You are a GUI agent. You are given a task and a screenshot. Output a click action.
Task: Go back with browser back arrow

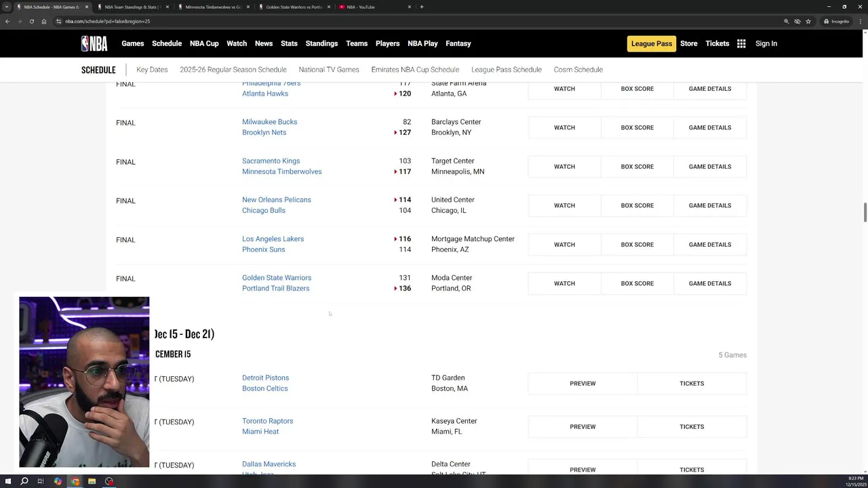[7, 21]
